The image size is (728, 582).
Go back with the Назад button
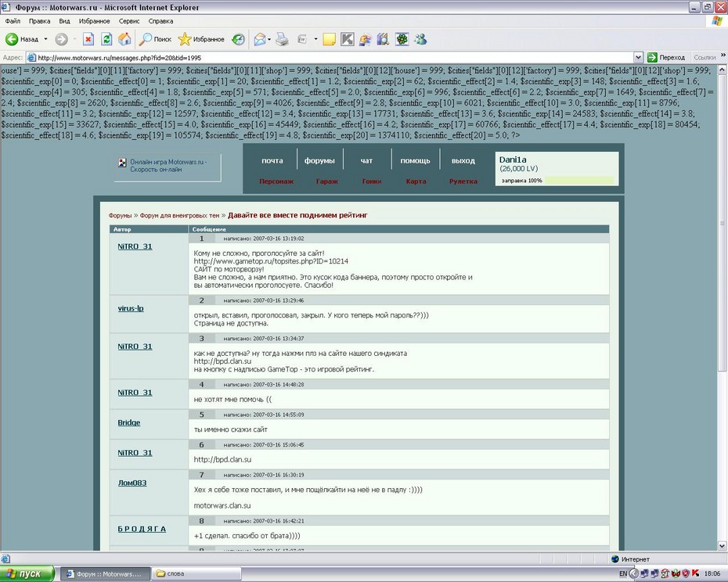tap(22, 39)
